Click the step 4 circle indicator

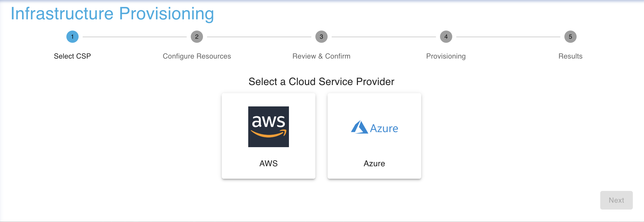coord(446,36)
